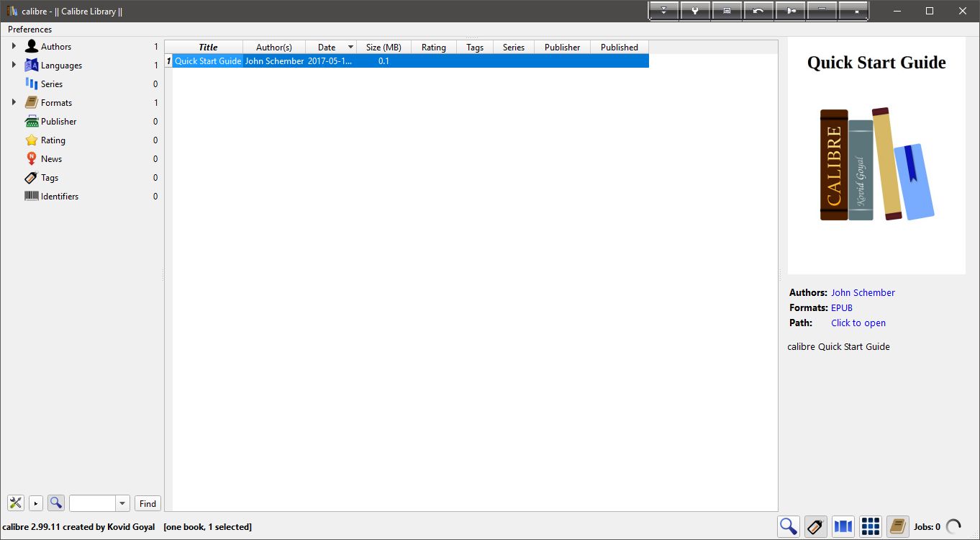
Task: Select the Formats book icon
Action: pos(32,102)
